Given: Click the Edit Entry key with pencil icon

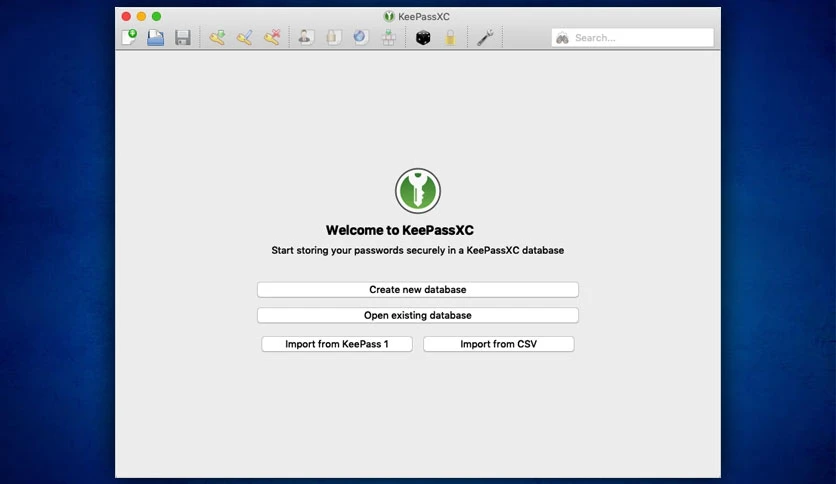Looking at the screenshot, I should point(245,37).
